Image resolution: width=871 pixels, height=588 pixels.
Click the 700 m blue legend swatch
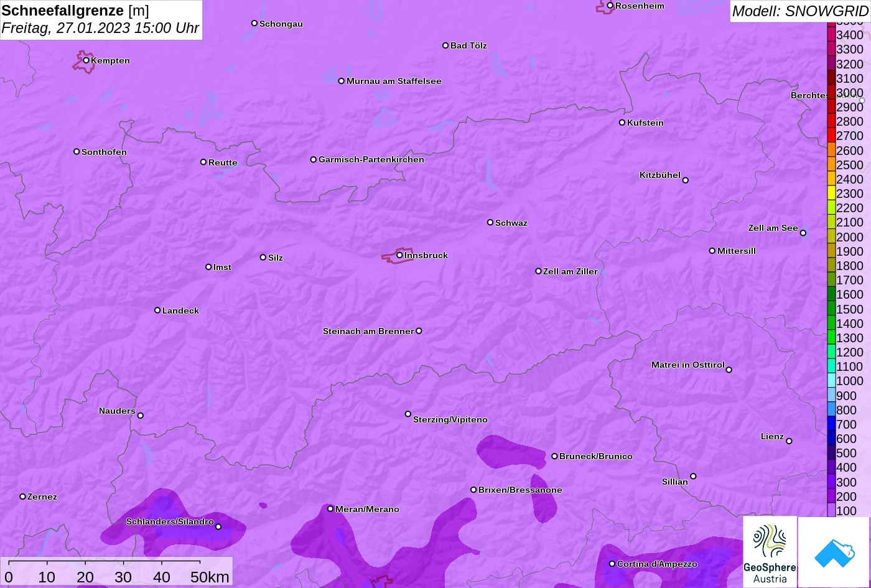point(831,424)
